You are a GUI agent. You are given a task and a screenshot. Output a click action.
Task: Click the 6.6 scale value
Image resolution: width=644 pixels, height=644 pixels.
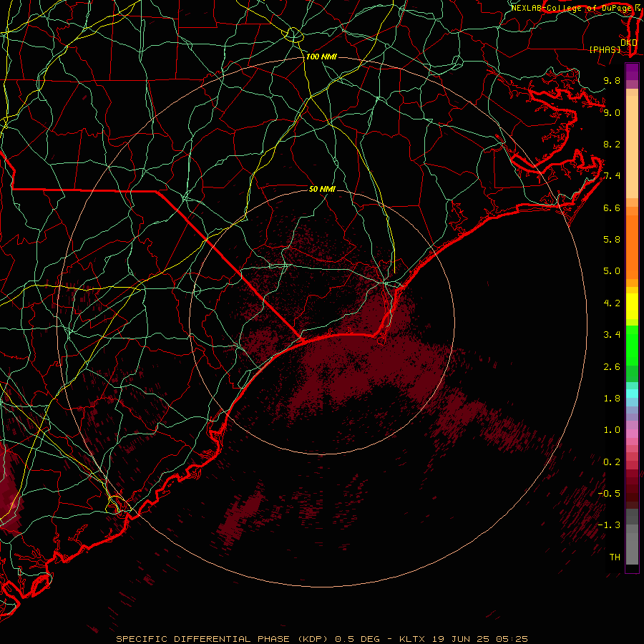click(612, 208)
